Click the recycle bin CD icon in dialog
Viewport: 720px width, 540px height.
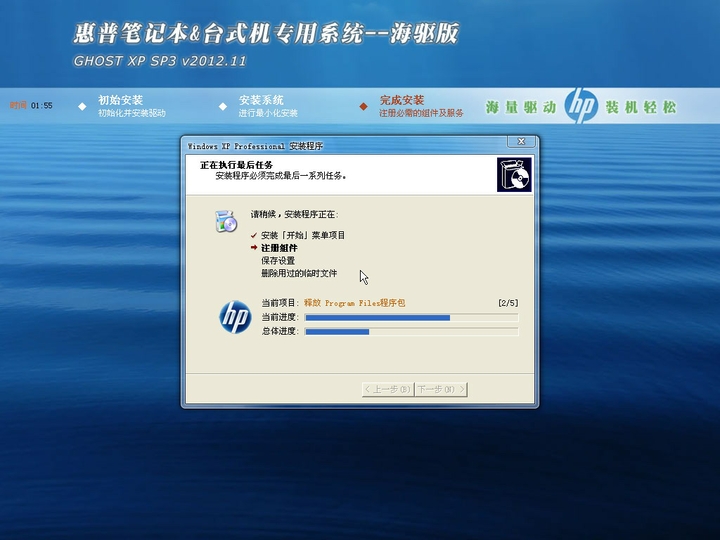(x=226, y=222)
